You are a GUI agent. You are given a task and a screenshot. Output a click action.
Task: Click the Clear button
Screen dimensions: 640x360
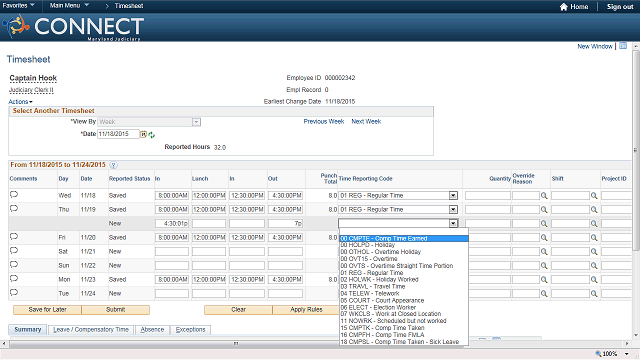[238, 310]
